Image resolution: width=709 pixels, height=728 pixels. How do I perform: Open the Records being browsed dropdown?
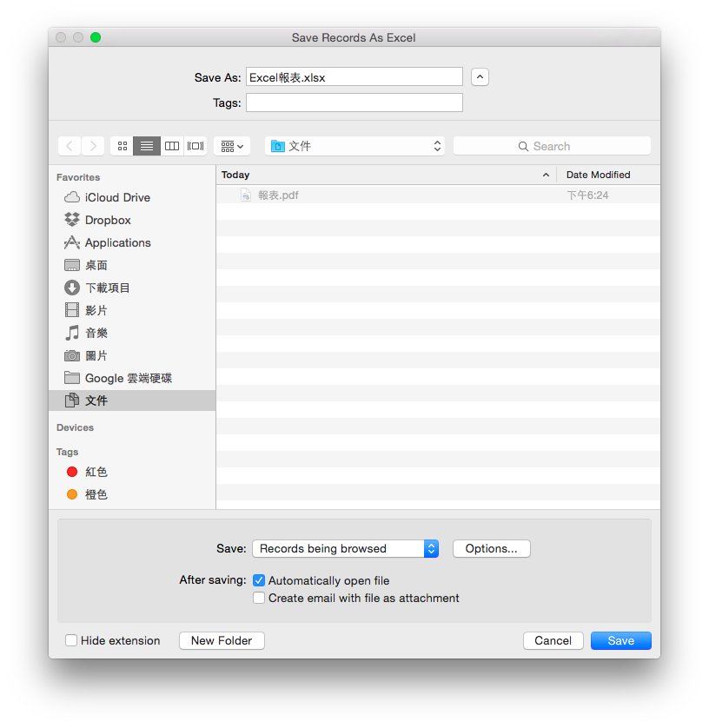coord(346,549)
